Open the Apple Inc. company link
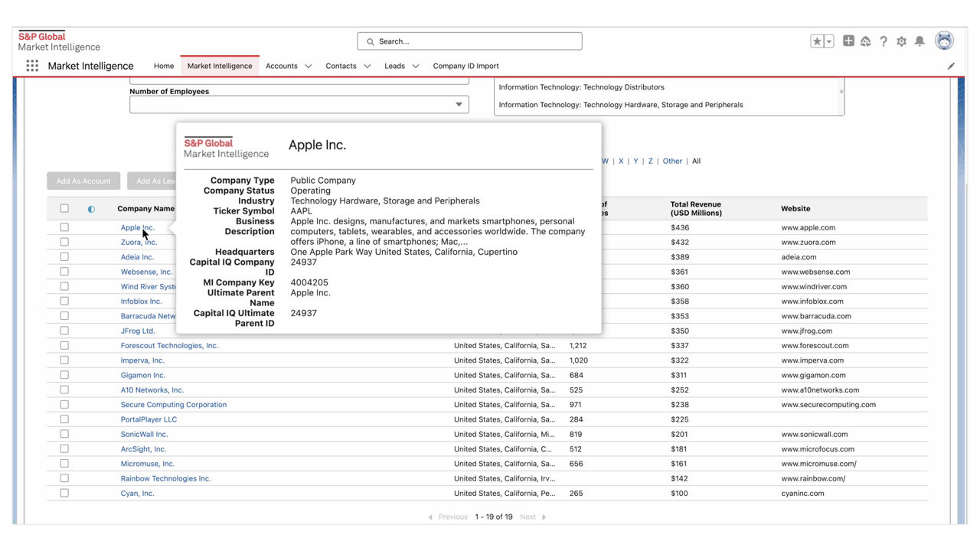Screen dimensions: 980x551 [138, 227]
